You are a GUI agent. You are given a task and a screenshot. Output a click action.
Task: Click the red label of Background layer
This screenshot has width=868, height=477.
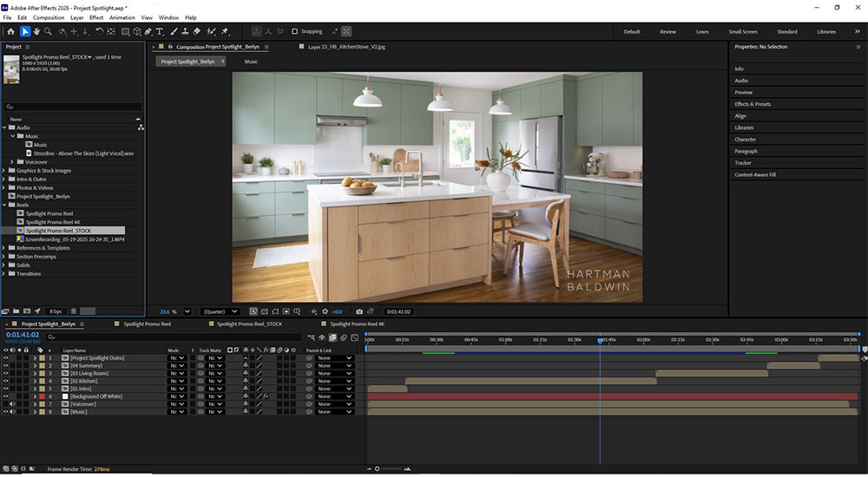[x=42, y=396]
